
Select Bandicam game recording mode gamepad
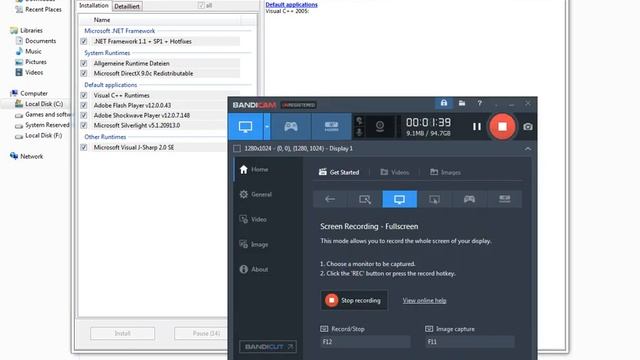291,127
